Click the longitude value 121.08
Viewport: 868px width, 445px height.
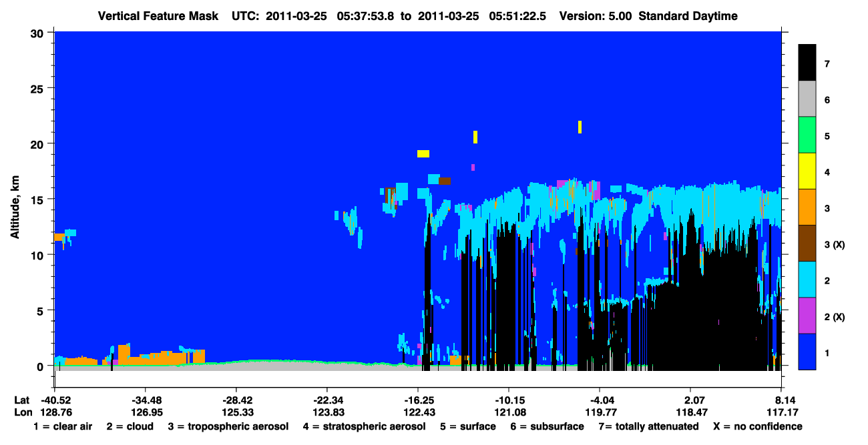pos(509,412)
